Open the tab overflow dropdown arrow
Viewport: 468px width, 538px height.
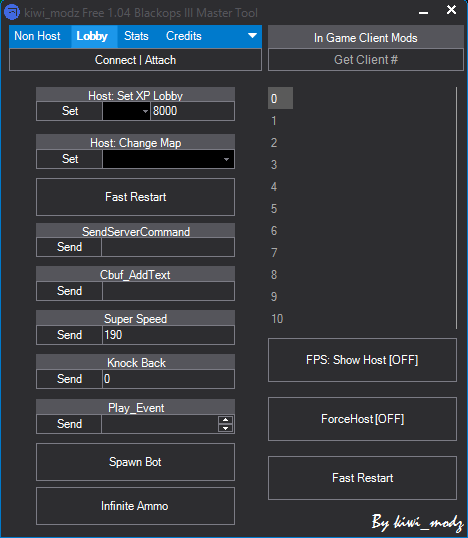(252, 36)
